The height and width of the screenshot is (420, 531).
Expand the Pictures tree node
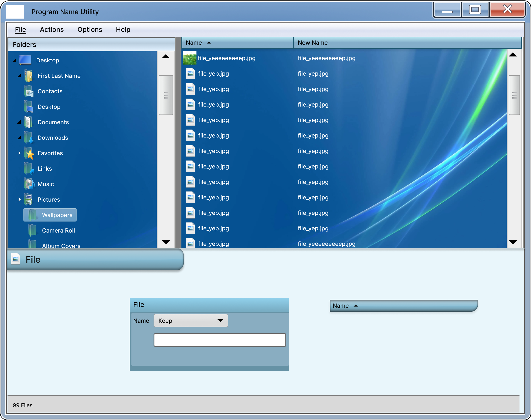click(x=19, y=199)
